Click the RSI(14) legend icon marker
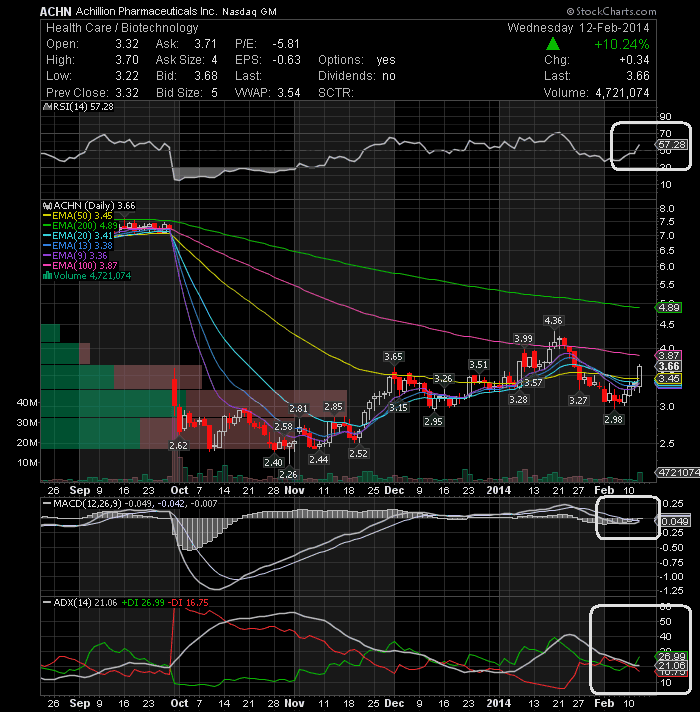700x712 pixels. coord(47,107)
